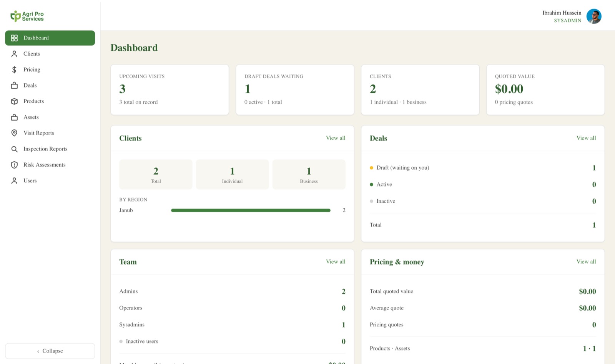Open the Pricing menu item
The height and width of the screenshot is (364, 615).
coord(50,69)
